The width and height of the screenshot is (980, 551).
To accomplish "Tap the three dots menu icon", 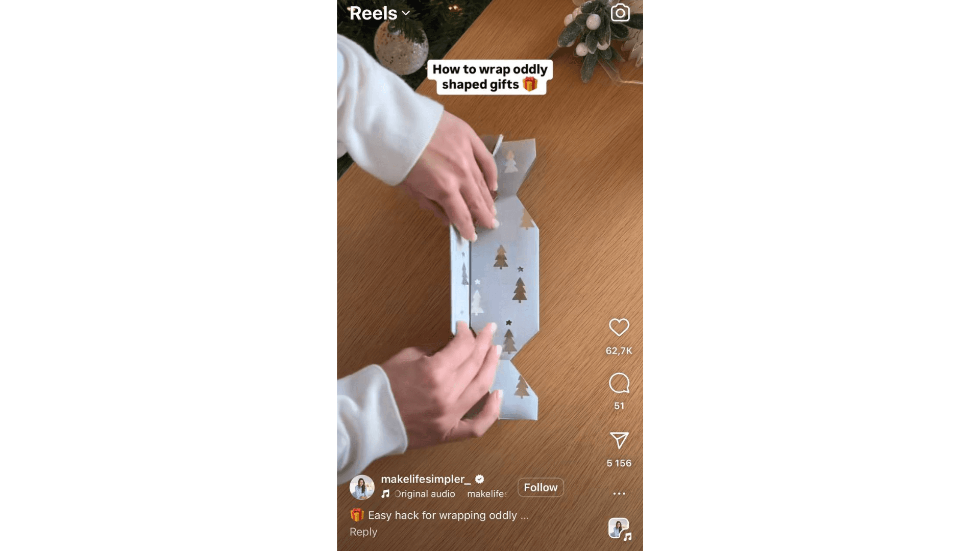I will point(618,492).
